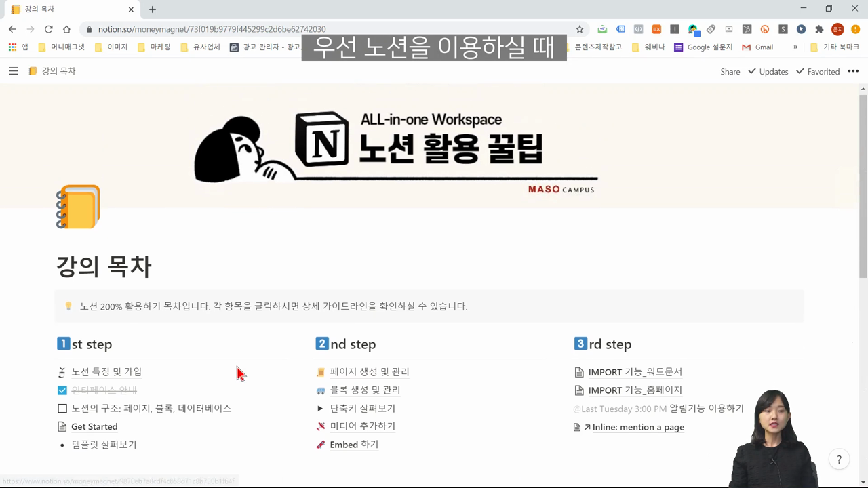This screenshot has height=488, width=868.
Task: Click the screen capture extension icon
Action: (729, 29)
